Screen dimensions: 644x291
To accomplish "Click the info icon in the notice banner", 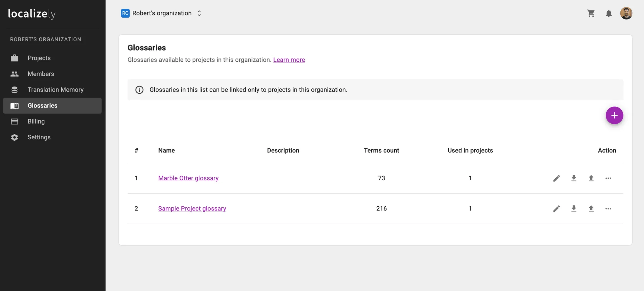I will [139, 90].
